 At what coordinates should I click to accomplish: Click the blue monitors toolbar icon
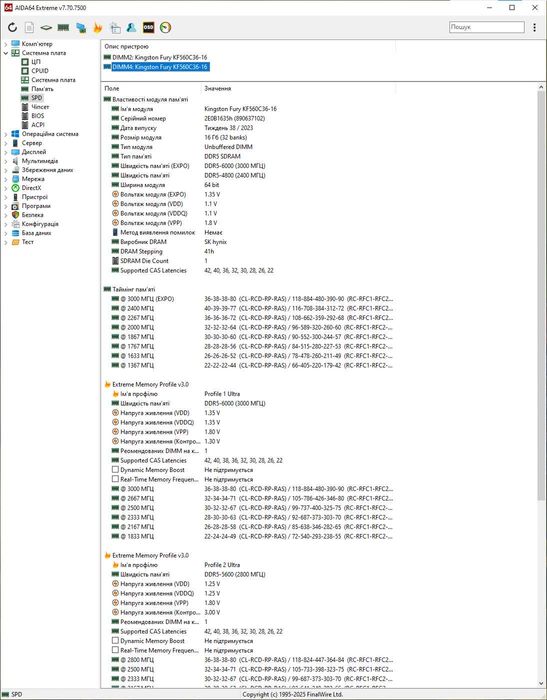click(81, 27)
